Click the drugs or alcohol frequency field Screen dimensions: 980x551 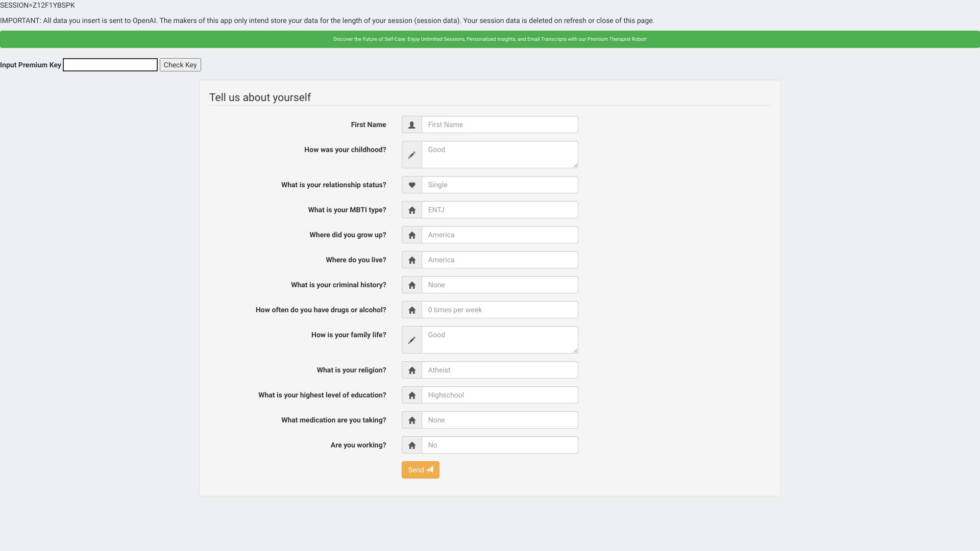tap(499, 310)
